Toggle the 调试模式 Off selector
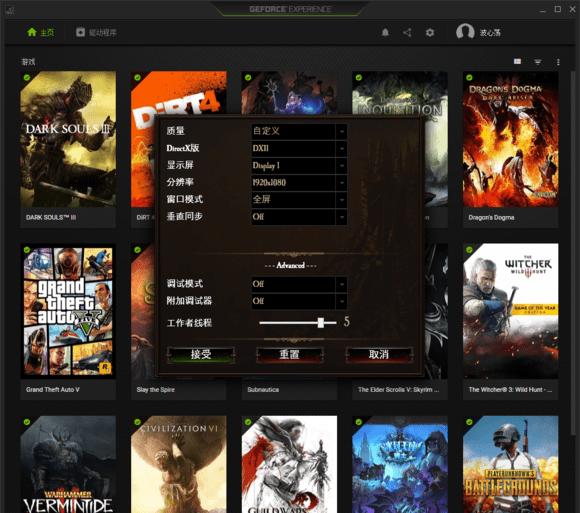Image resolution: width=580 pixels, height=513 pixels. coord(299,284)
